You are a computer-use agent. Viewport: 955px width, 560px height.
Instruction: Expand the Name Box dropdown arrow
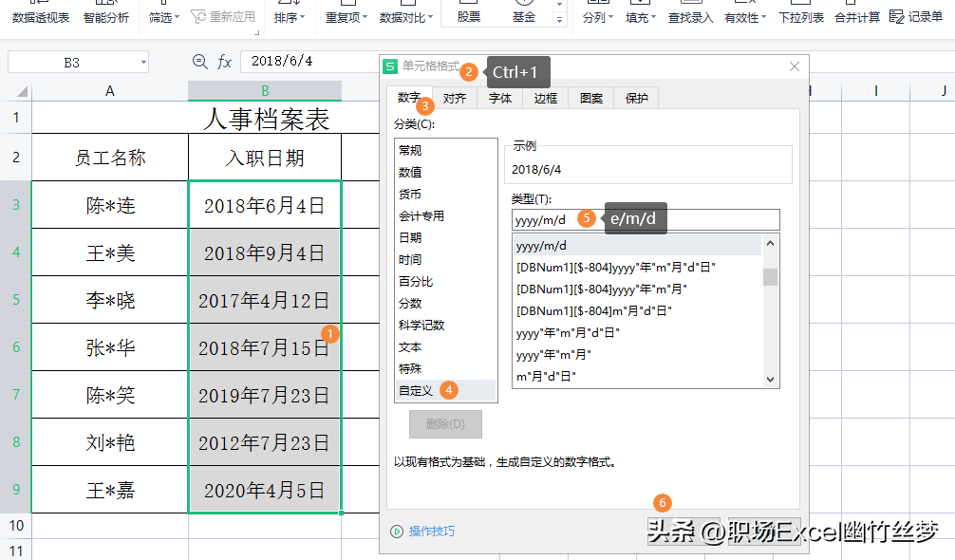(143, 62)
